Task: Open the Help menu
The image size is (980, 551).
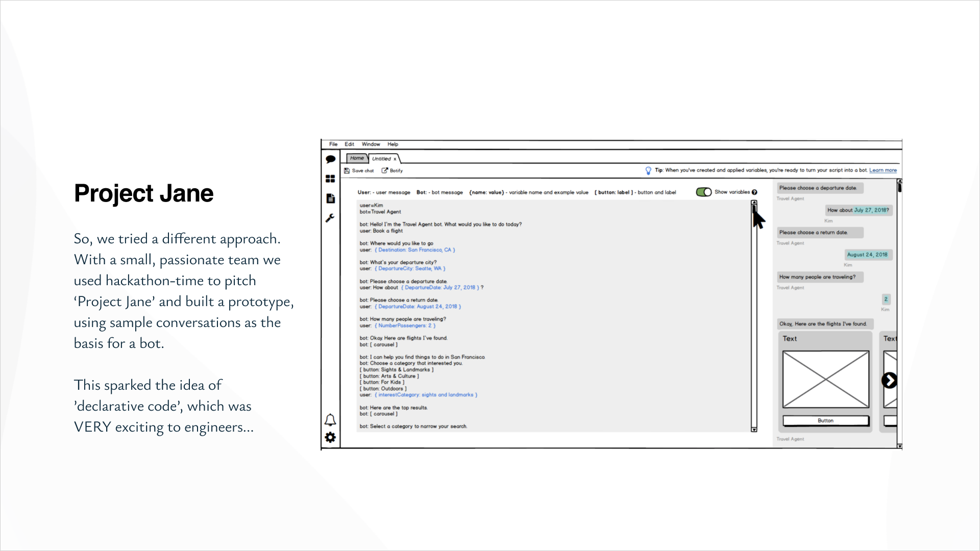Action: coord(393,144)
